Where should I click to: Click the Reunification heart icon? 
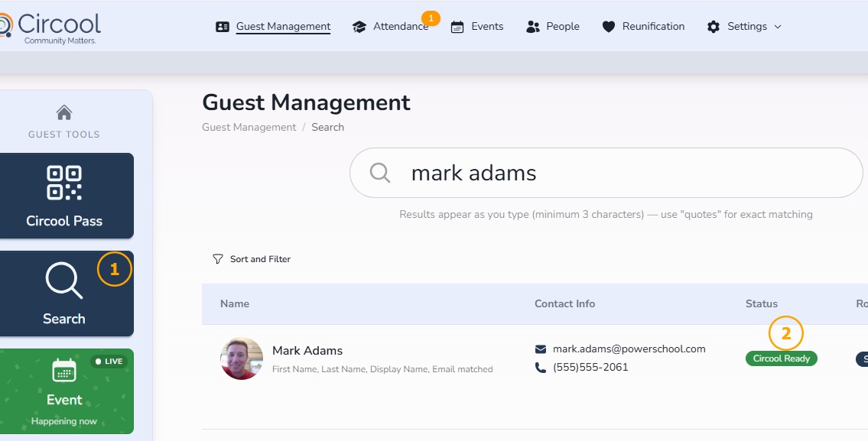pos(609,27)
